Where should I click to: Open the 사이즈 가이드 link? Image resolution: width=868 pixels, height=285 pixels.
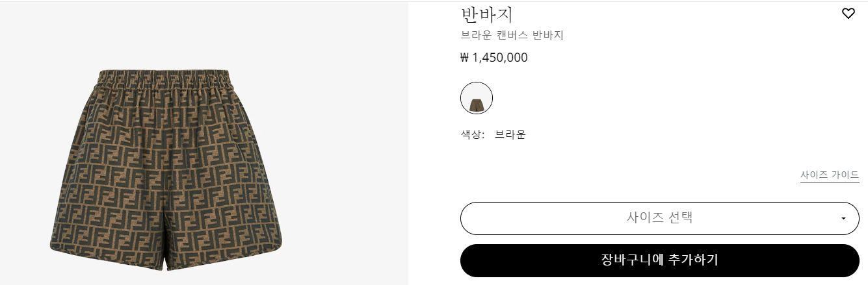(x=830, y=175)
